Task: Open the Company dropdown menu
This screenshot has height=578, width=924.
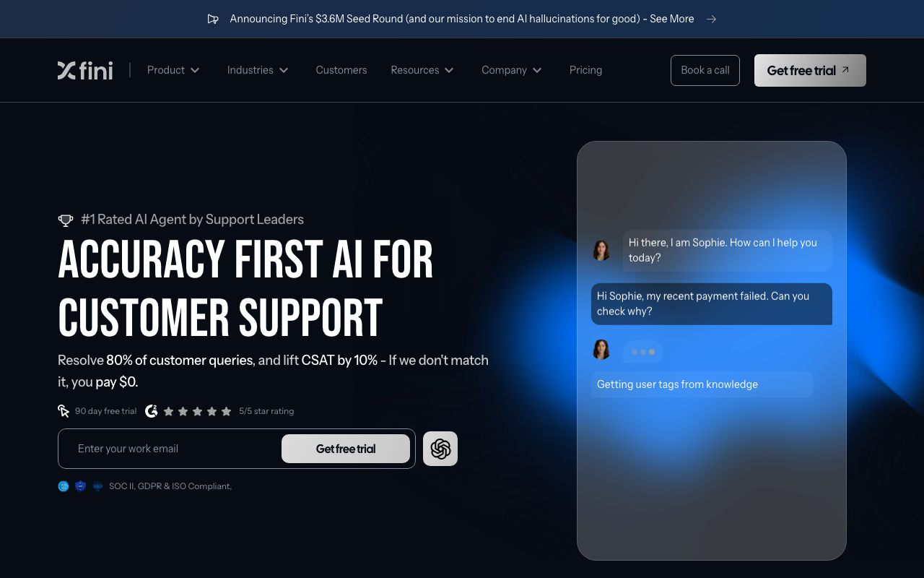Action: [512, 70]
